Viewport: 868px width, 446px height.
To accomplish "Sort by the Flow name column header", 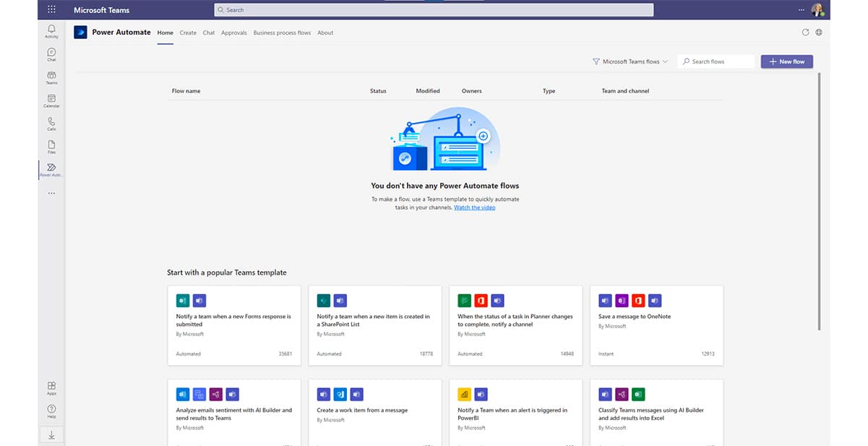I will 186,91.
